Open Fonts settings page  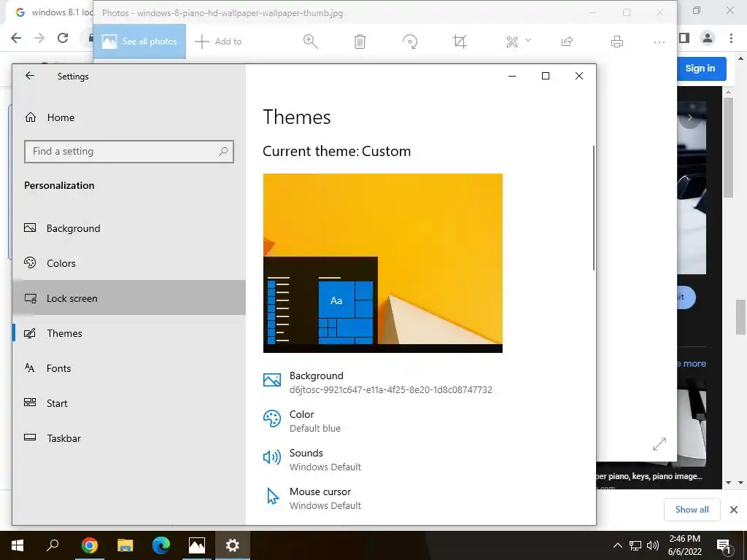coord(128,368)
